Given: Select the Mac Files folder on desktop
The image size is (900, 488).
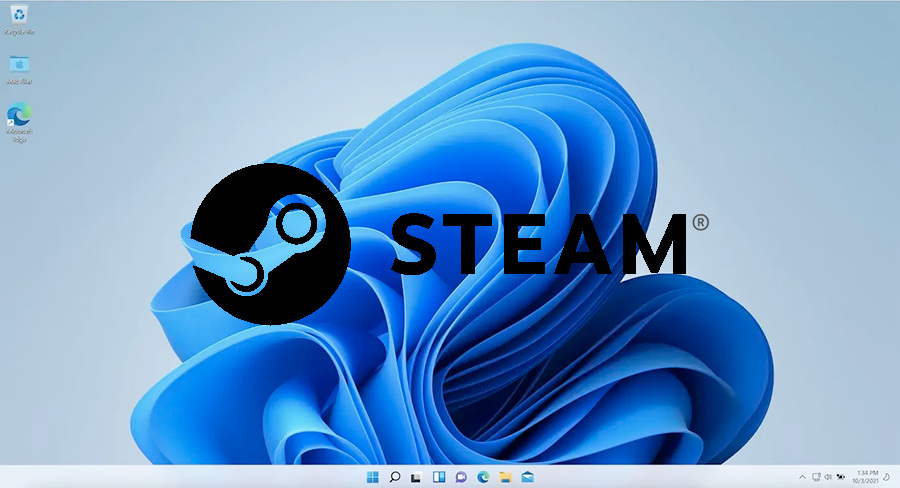Looking at the screenshot, I should pos(19,69).
